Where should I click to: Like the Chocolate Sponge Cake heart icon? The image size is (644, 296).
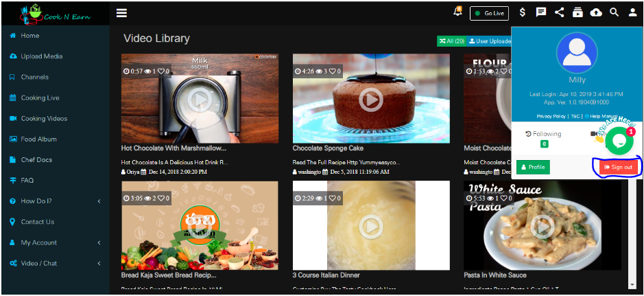tap(332, 71)
